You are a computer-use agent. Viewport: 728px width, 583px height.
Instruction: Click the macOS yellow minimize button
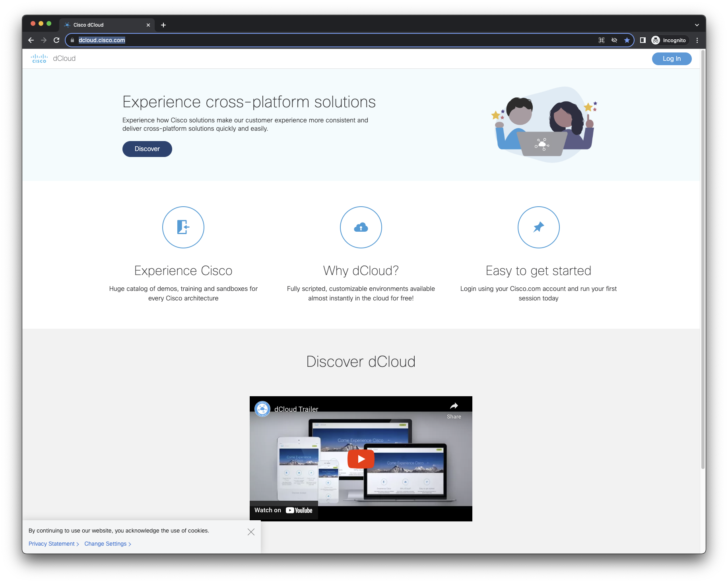(41, 24)
